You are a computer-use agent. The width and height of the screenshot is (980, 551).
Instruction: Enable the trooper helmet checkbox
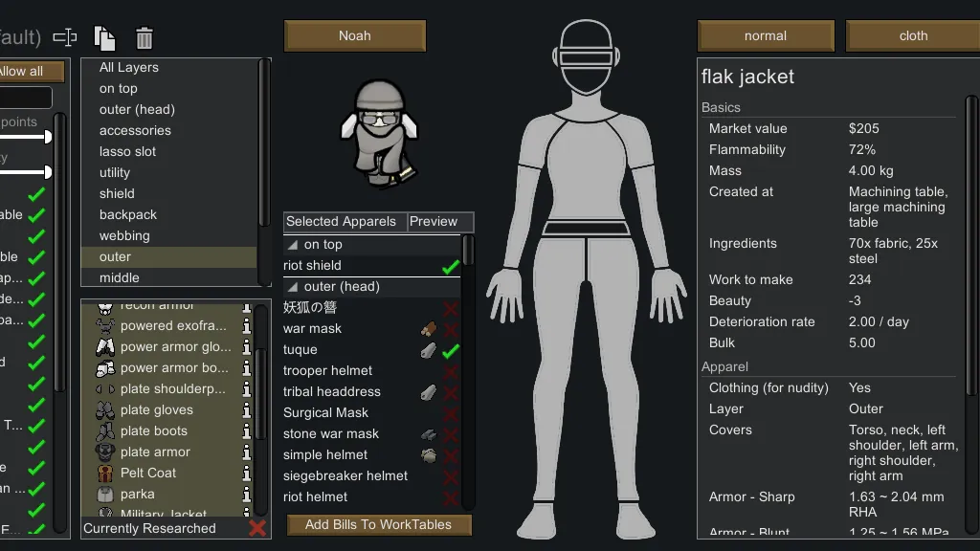point(450,371)
